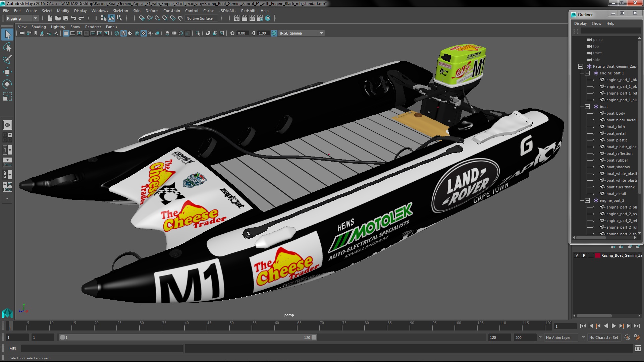Open viewport Panels menu
The image size is (644, 362).
point(111,27)
